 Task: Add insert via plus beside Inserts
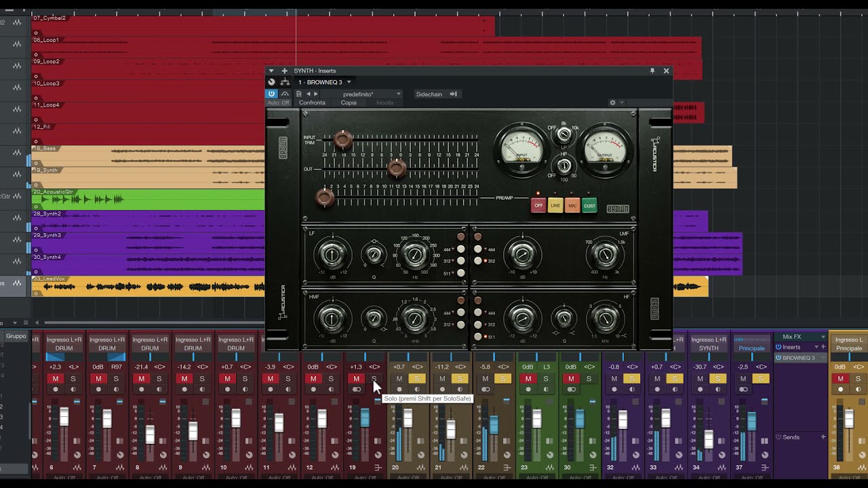click(x=823, y=347)
